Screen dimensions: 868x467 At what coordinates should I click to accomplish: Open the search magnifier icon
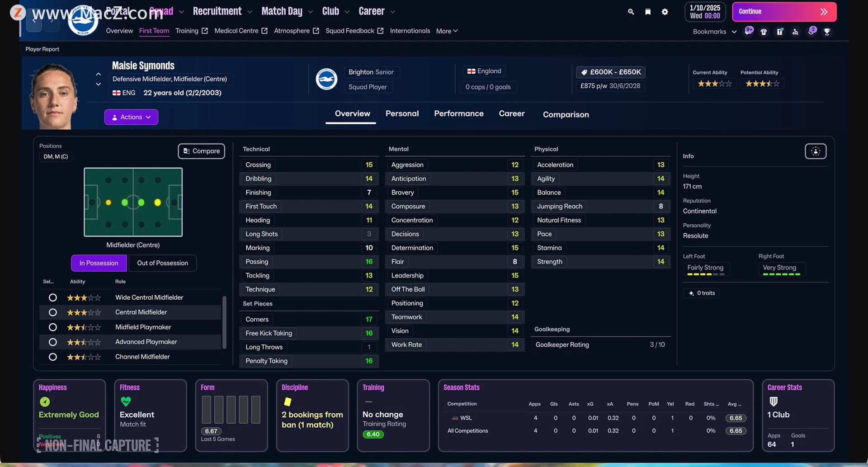coord(631,12)
